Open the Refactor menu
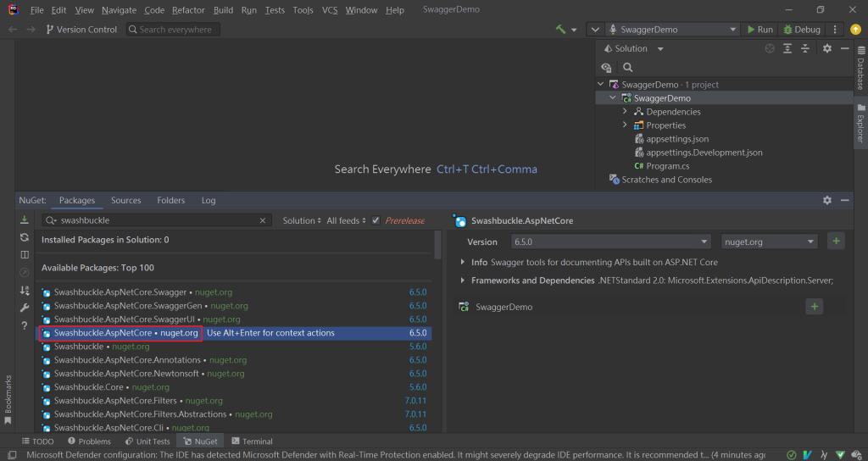This screenshot has height=461, width=868. 188,10
